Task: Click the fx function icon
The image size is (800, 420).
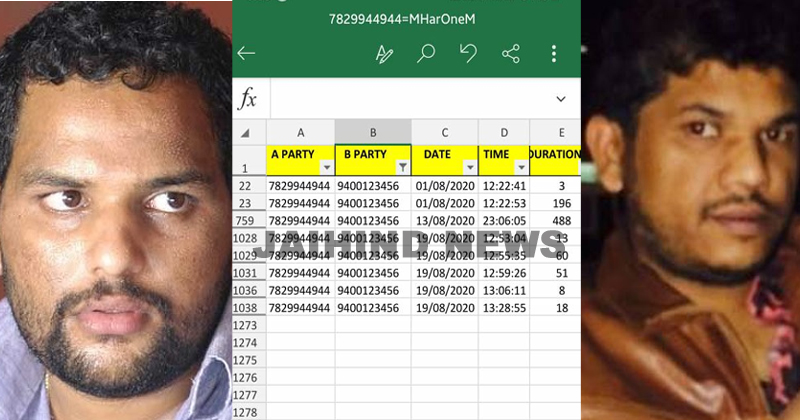Action: pyautogui.click(x=247, y=98)
